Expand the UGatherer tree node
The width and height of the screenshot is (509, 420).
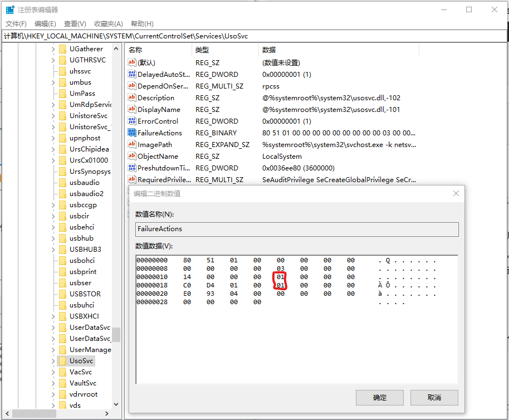pos(53,49)
